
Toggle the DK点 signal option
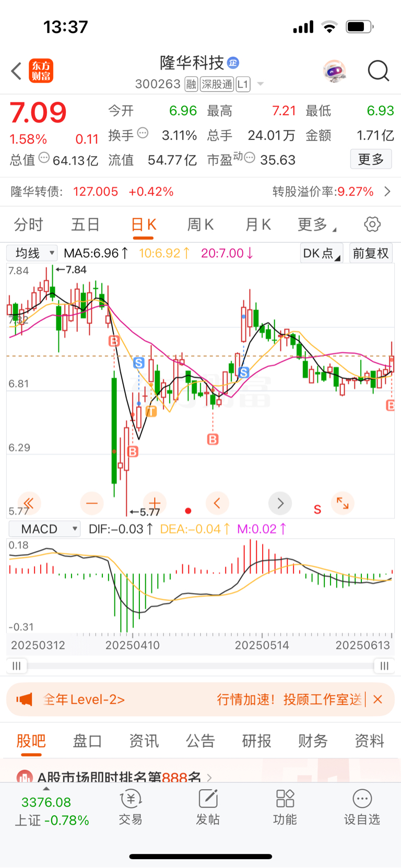pos(321,253)
